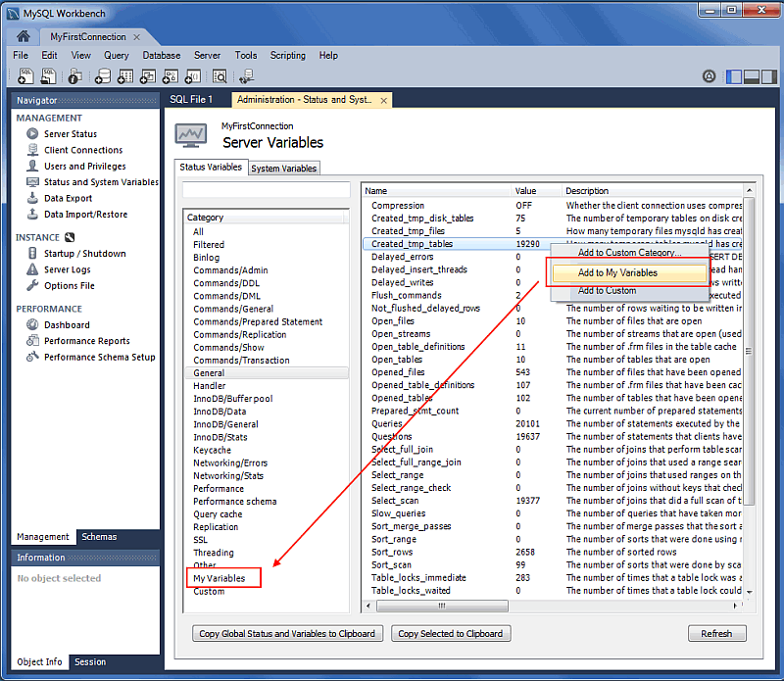Click create new schema toolbar icon
784x681 pixels.
103,76
